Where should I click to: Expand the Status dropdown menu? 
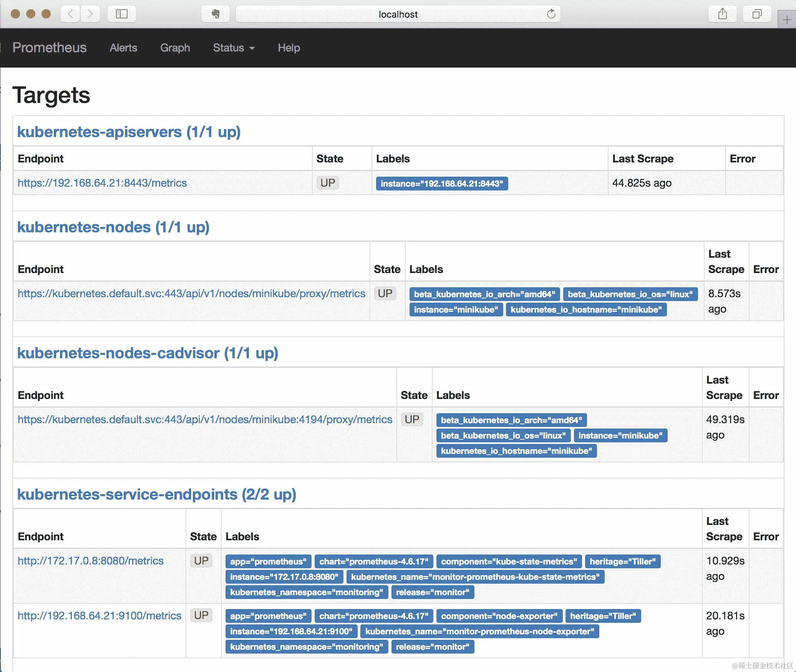(234, 48)
